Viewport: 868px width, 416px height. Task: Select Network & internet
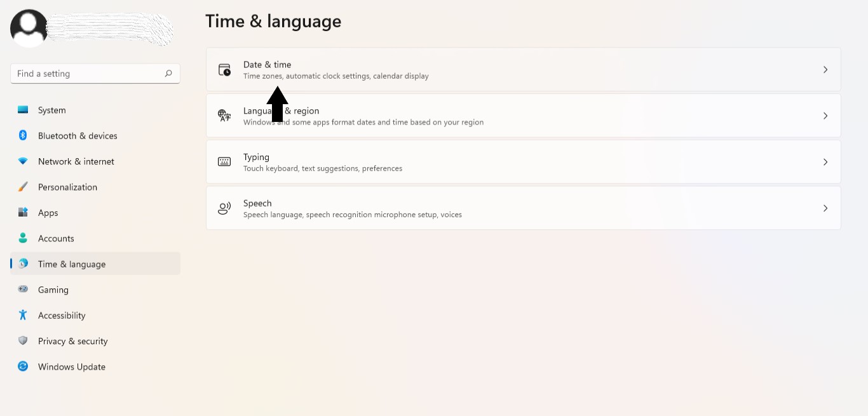pos(95,161)
